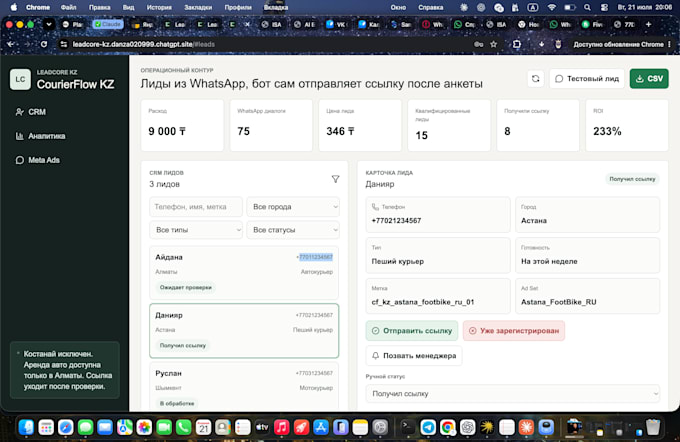Open Файл menu in menu bar

point(69,7)
